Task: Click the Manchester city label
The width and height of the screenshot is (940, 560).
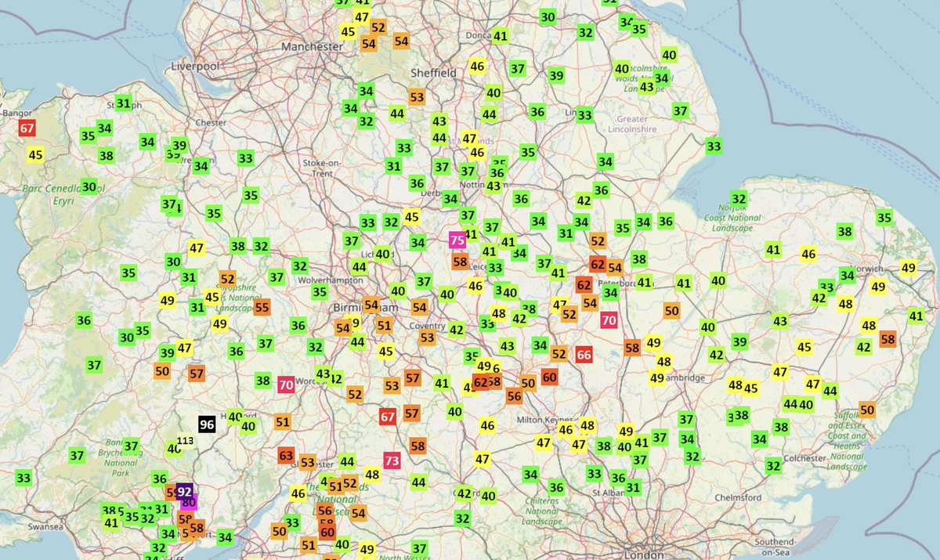Action: tap(314, 46)
